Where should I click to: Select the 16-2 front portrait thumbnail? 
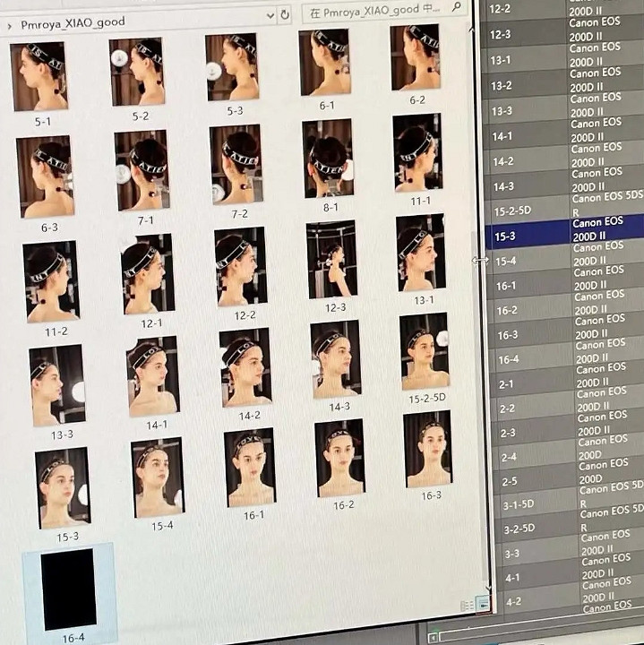tap(339, 458)
